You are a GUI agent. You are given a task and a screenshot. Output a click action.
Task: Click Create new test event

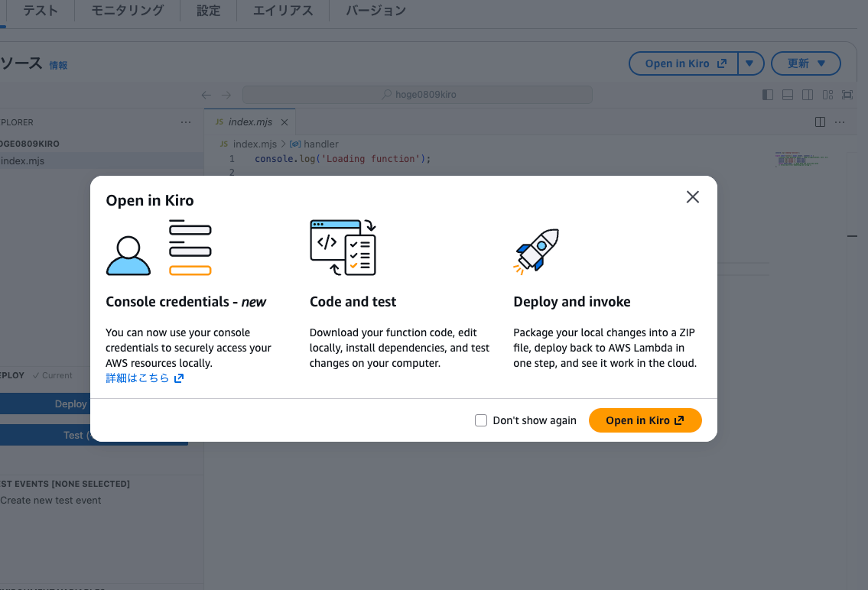click(x=50, y=500)
